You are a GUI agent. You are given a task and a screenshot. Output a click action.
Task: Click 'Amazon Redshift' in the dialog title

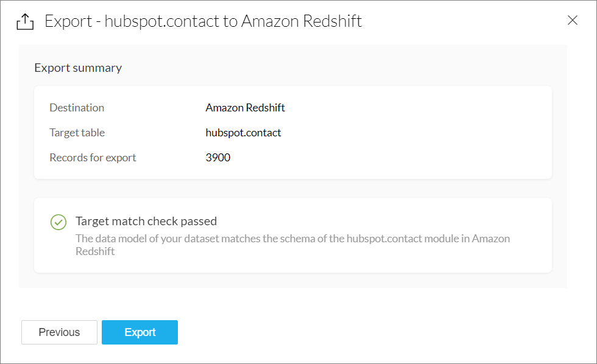pyautogui.click(x=302, y=21)
